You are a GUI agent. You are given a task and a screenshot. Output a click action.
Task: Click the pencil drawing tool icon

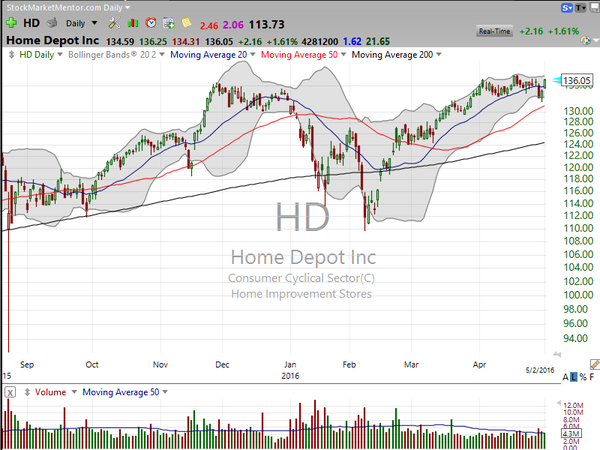[594, 364]
